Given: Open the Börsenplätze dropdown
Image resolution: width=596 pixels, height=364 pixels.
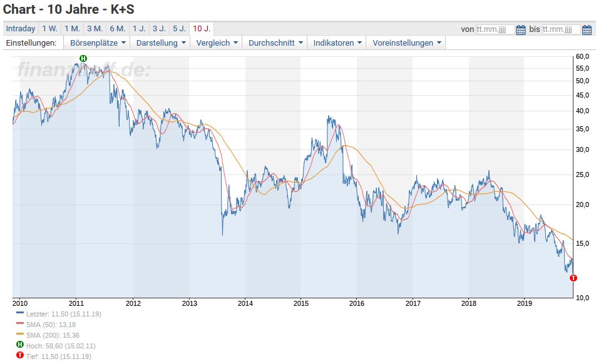Looking at the screenshot, I should [97, 43].
